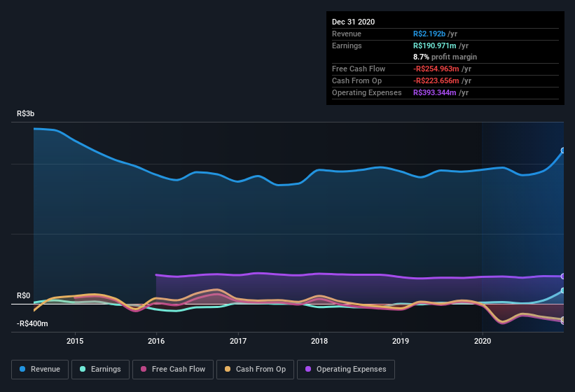575x392 pixels.
Task: Toggle the Operating Expenses legend button
Action: point(346,370)
